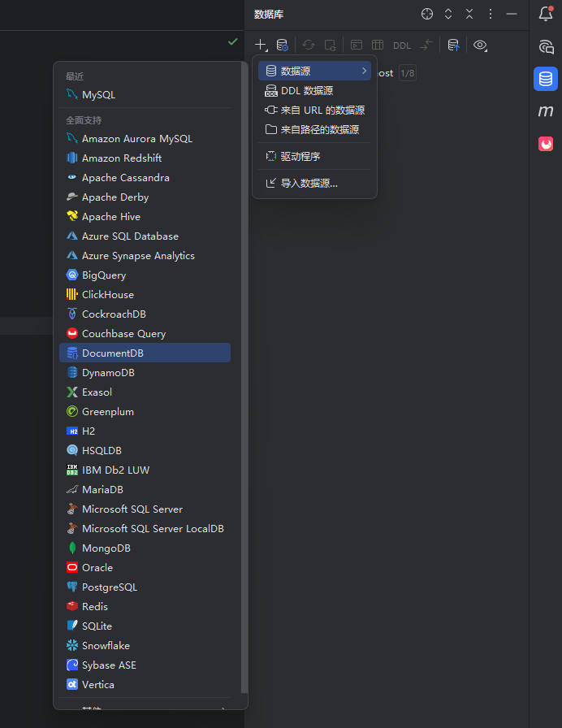The image size is (562, 728).
Task: Click the AI assistant spiral icon
Action: pos(546,47)
